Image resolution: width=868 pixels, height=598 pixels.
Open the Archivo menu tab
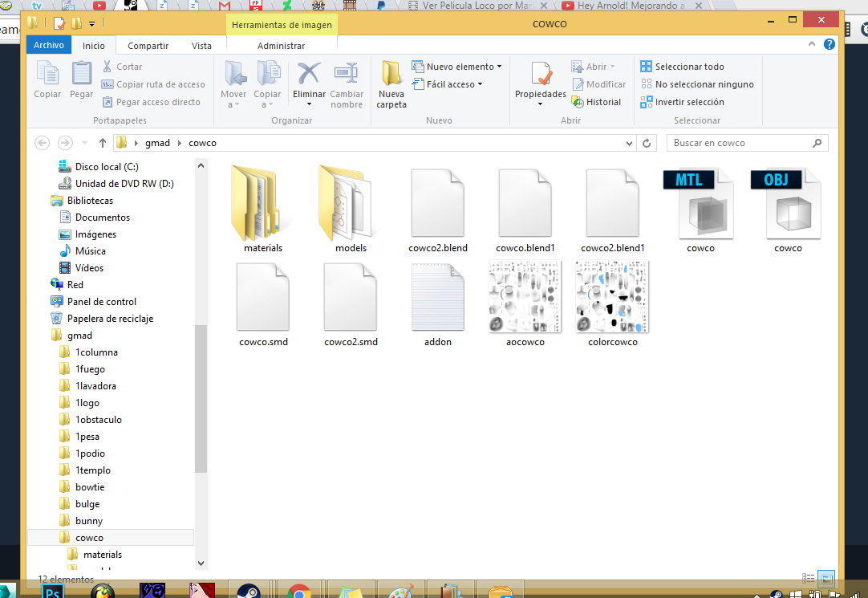point(49,45)
